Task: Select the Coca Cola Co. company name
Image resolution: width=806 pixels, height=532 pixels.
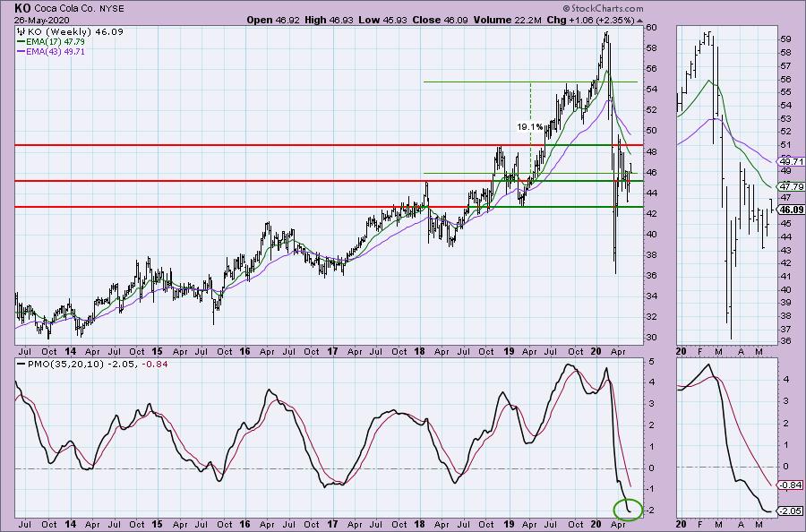Action: [x=65, y=8]
